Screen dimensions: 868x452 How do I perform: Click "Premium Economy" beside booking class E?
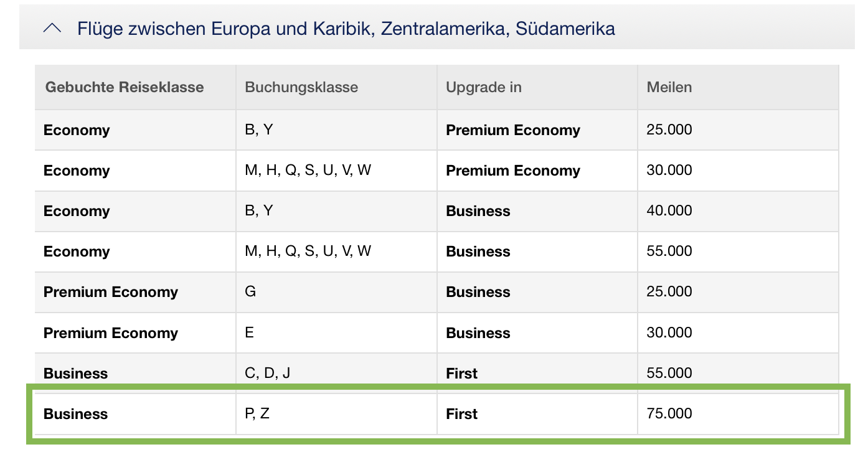click(x=111, y=333)
